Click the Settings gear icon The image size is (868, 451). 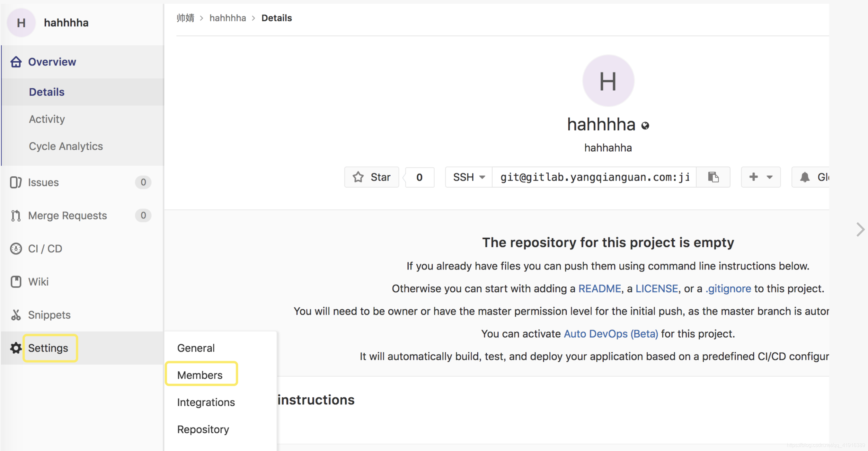[x=16, y=348]
